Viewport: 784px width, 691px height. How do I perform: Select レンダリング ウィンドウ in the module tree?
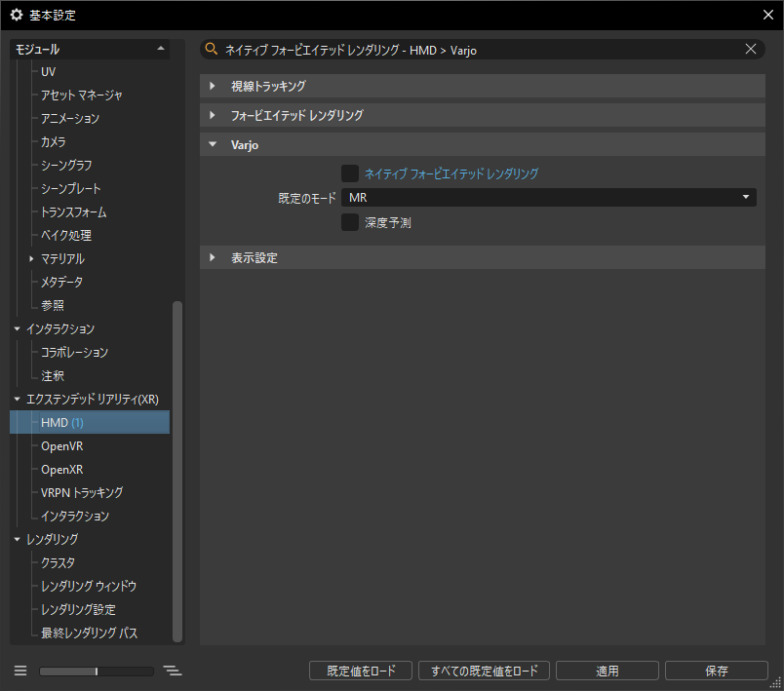click(89, 586)
